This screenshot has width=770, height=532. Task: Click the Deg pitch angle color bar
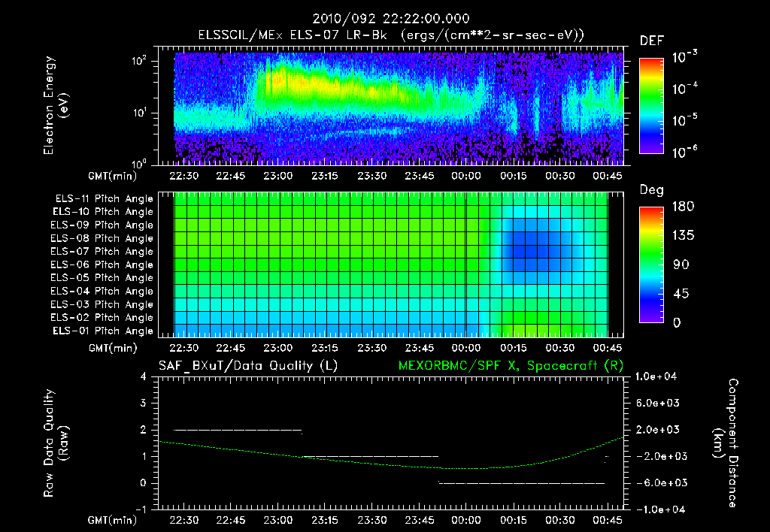pos(651,264)
